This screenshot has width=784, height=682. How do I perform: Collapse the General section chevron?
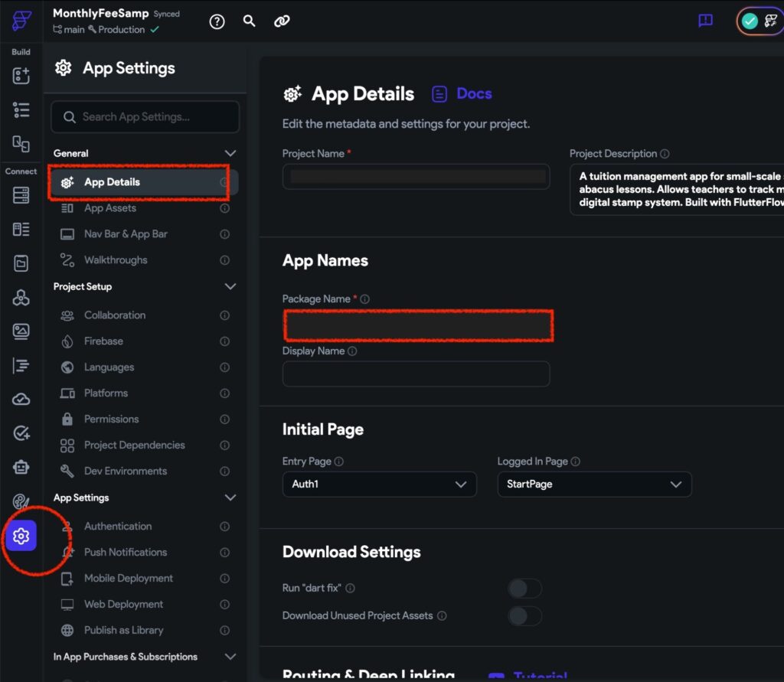230,153
